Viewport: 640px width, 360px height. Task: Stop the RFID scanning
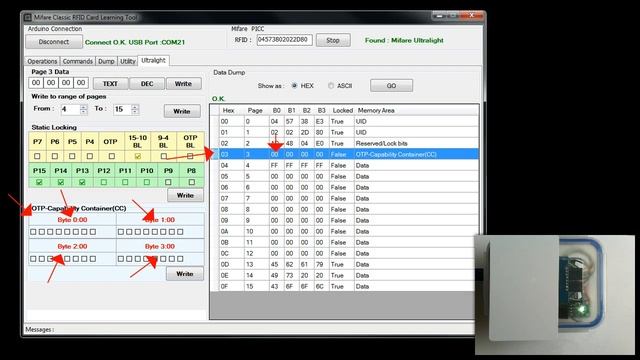333,40
